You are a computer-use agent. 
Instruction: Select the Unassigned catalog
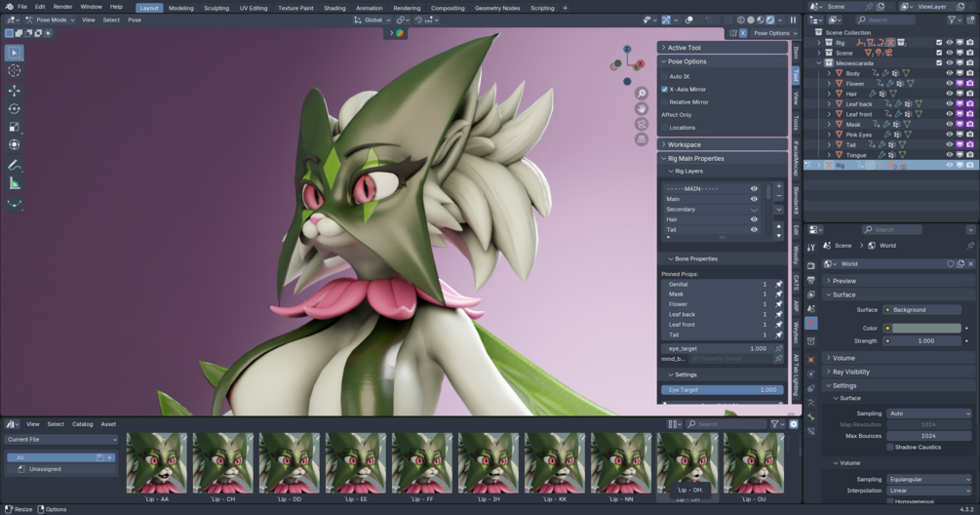click(x=45, y=469)
